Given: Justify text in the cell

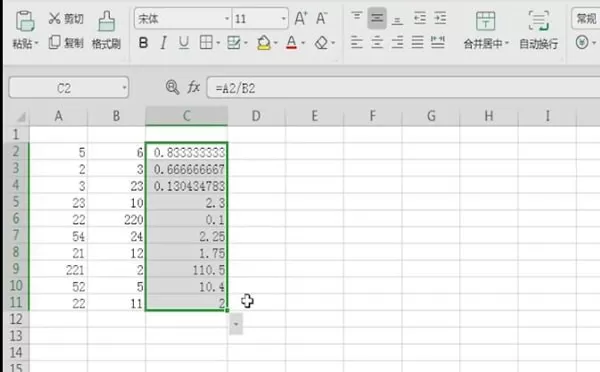Looking at the screenshot, I should [x=417, y=42].
